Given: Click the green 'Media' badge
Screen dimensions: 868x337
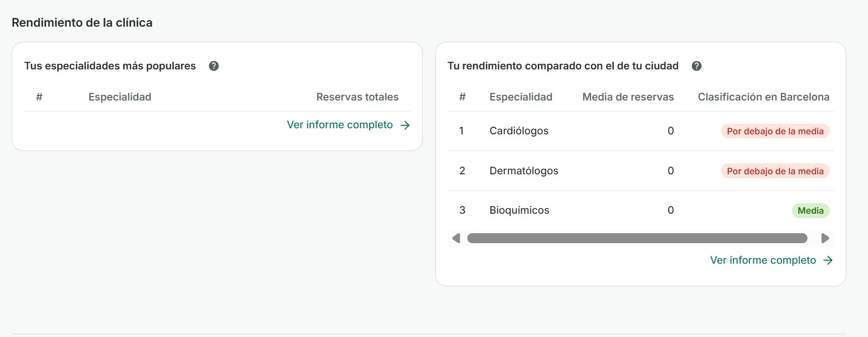Looking at the screenshot, I should pyautogui.click(x=810, y=211).
